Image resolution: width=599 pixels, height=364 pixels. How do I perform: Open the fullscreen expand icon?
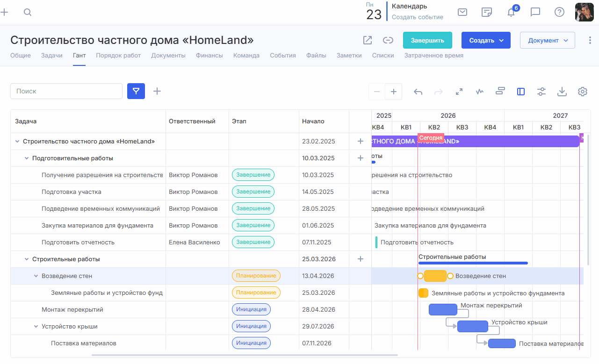pyautogui.click(x=459, y=92)
